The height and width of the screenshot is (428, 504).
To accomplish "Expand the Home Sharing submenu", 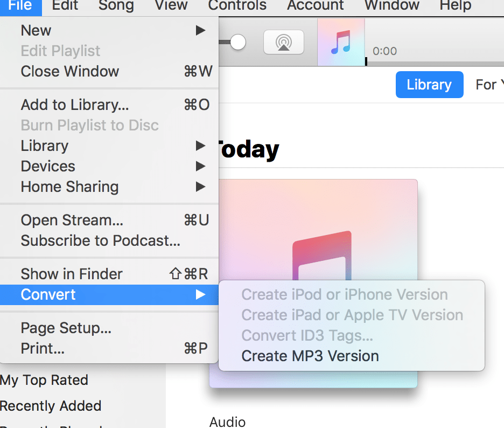I will click(69, 187).
